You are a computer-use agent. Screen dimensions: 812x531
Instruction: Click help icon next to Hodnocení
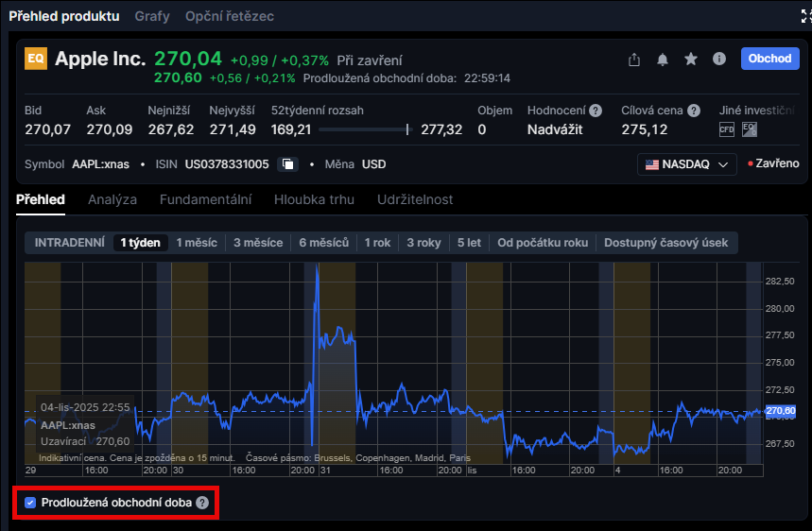click(596, 111)
